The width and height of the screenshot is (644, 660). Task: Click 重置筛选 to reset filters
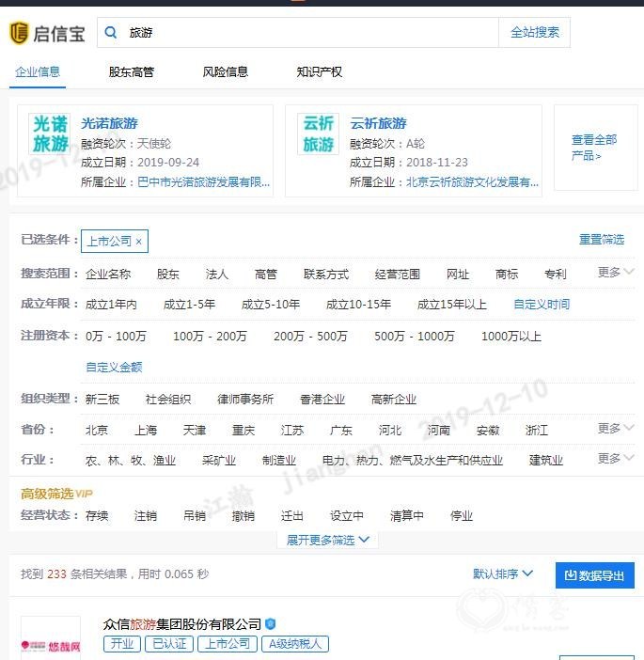602,240
